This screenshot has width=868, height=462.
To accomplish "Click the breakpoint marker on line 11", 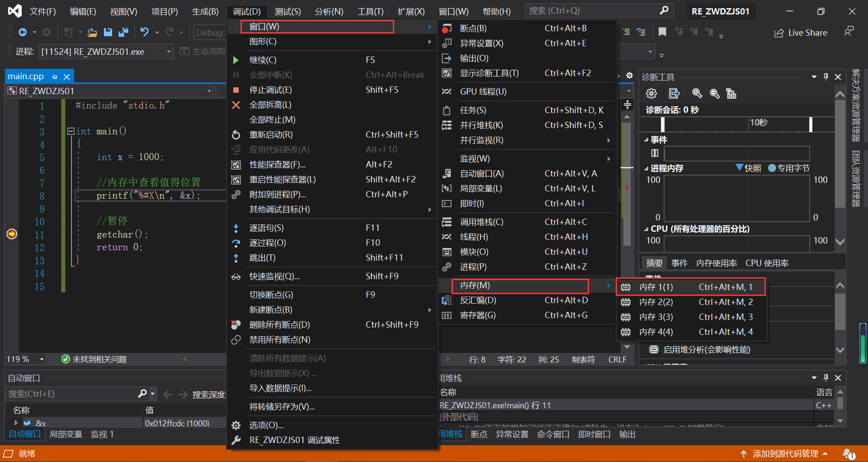I will click(12, 234).
